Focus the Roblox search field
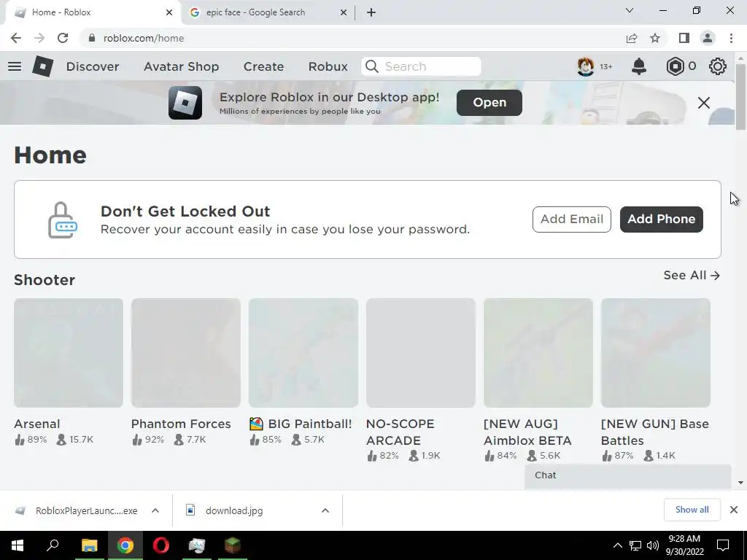The image size is (747, 560). [421, 66]
